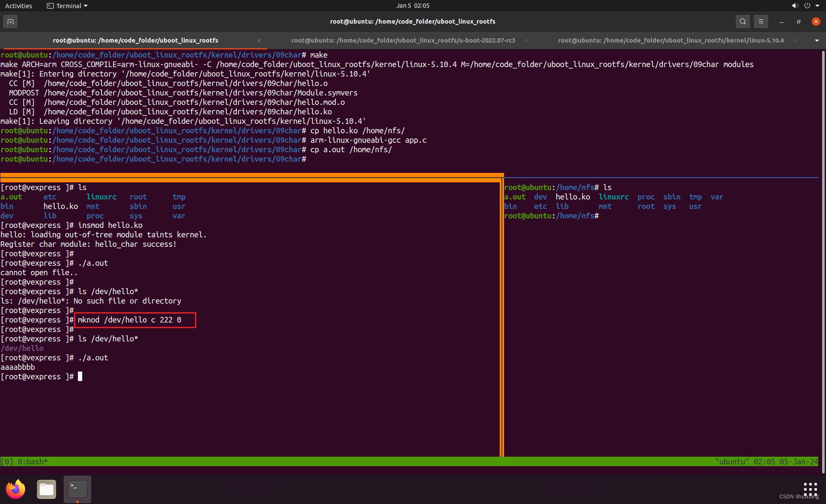Viewport: 826px width, 504px height.
Task: Open terminal search with magnifier icon
Action: [x=742, y=22]
